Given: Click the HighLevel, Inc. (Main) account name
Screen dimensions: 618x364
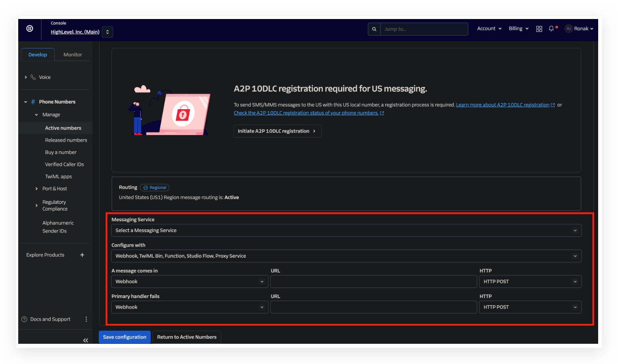Looking at the screenshot, I should 75,32.
